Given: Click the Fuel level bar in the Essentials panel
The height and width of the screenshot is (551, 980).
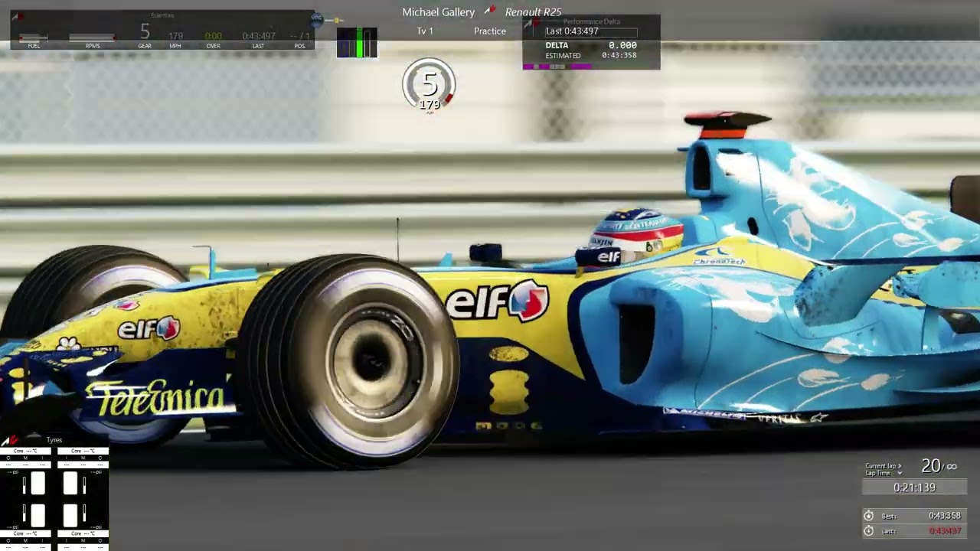Looking at the screenshot, I should [x=33, y=37].
